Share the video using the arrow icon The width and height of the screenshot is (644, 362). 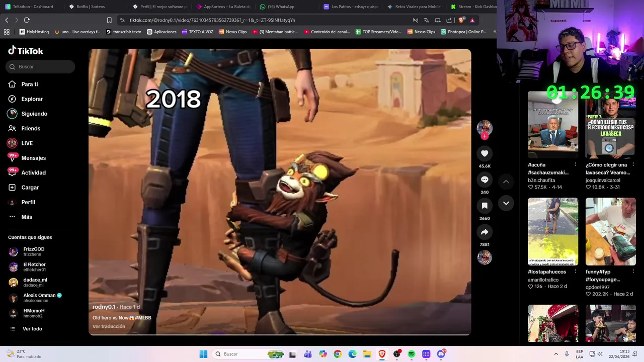[485, 232]
